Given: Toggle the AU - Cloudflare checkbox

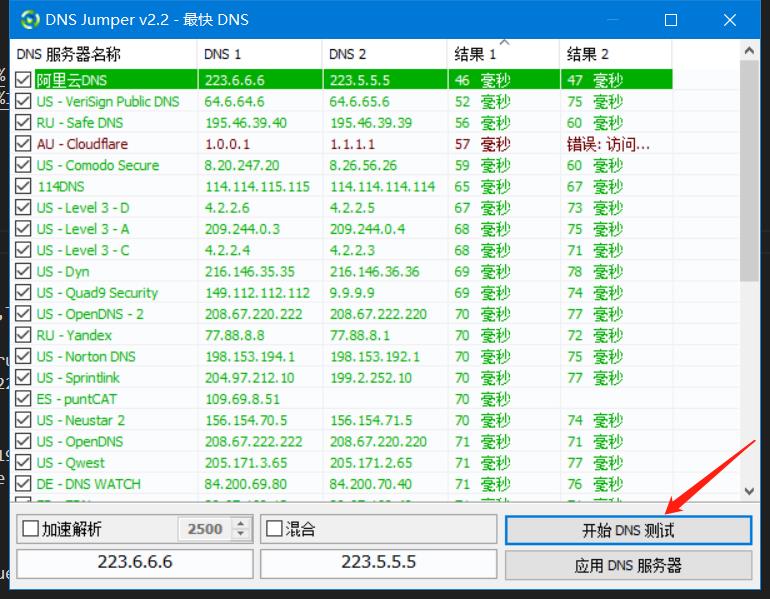Looking at the screenshot, I should [x=24, y=144].
